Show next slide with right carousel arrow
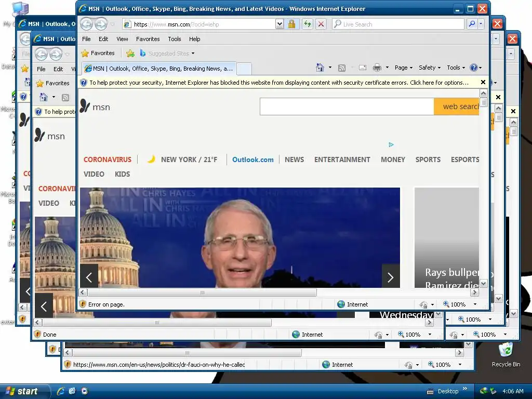Screen dimensions: 532x399 [x=391, y=277]
